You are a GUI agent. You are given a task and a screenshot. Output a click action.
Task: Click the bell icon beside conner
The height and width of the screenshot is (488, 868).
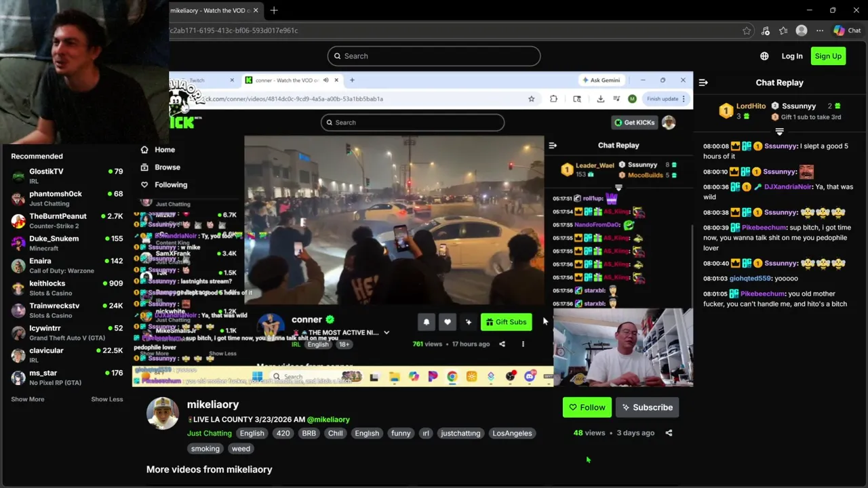click(427, 322)
